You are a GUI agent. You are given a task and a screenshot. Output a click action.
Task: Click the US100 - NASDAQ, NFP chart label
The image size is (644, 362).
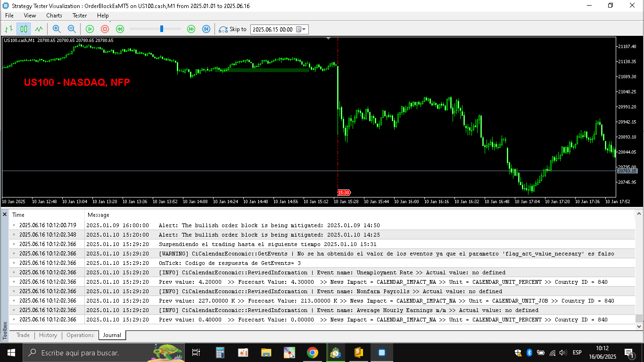77,82
